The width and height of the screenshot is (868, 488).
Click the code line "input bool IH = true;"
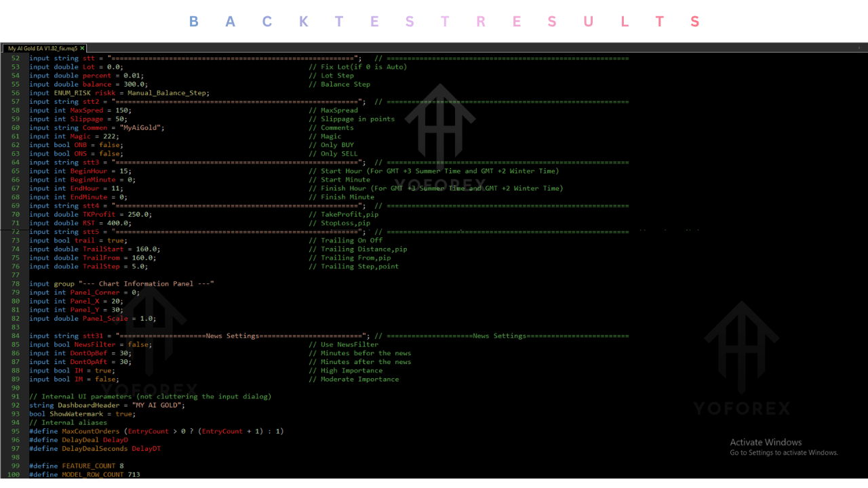[x=72, y=371]
